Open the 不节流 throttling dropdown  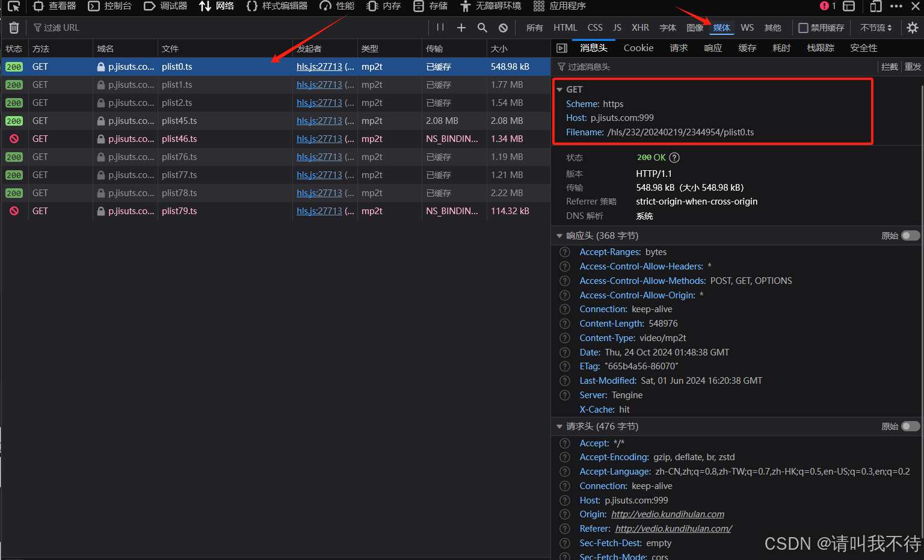(876, 28)
